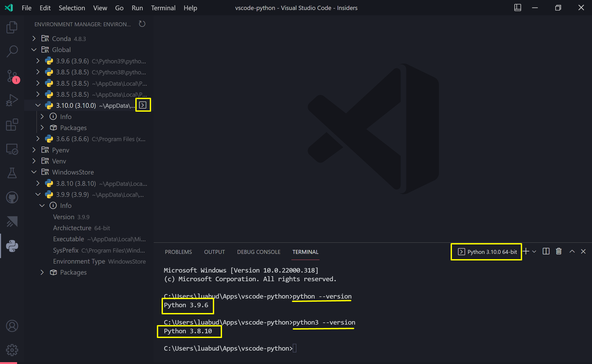The image size is (592, 364).
Task: Click the terminal prompt input cursor
Action: [x=295, y=348]
